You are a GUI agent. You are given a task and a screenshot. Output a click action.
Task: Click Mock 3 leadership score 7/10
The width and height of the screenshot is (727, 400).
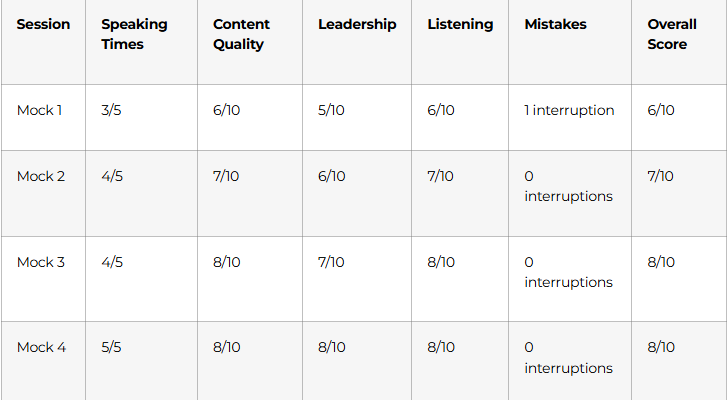tap(331, 262)
